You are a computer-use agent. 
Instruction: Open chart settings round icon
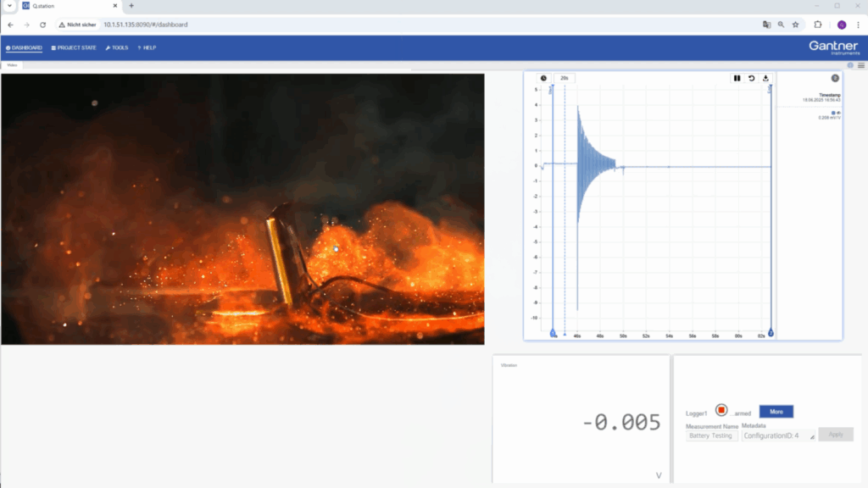(835, 79)
